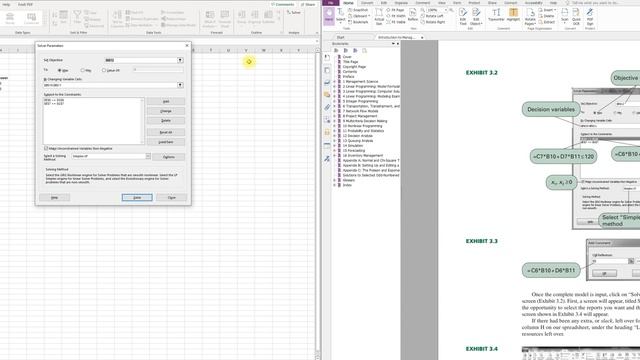Expand the 14 Simulation bookmark

click(x=335, y=146)
